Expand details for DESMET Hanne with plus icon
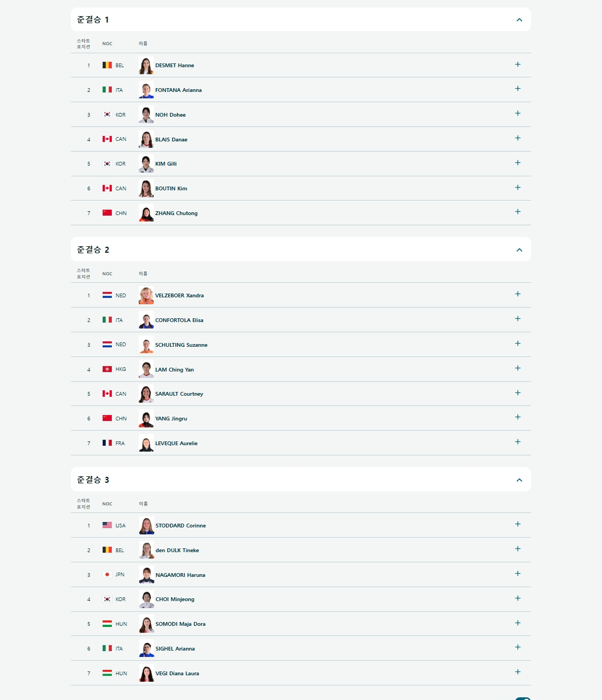602x700 pixels. 518,65
